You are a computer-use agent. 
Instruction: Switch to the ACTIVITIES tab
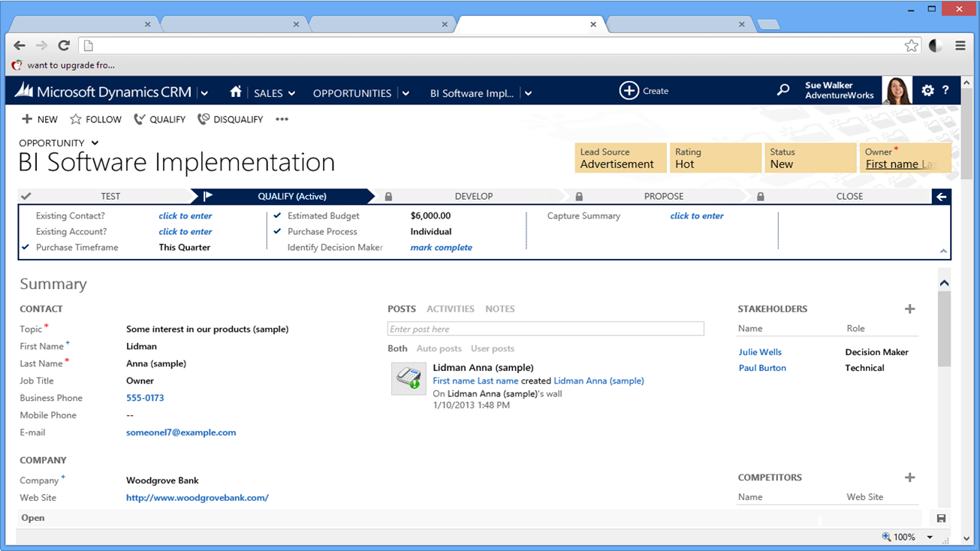pos(450,309)
